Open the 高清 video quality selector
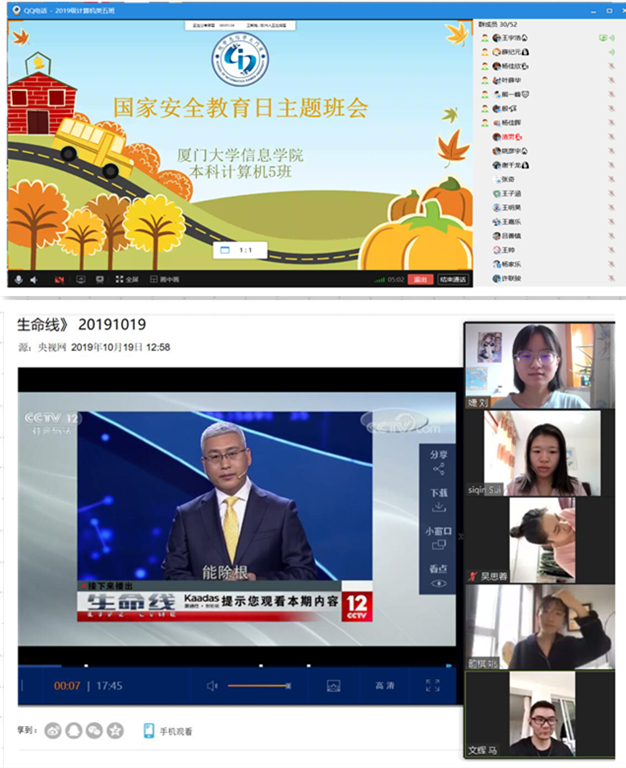 click(x=385, y=686)
